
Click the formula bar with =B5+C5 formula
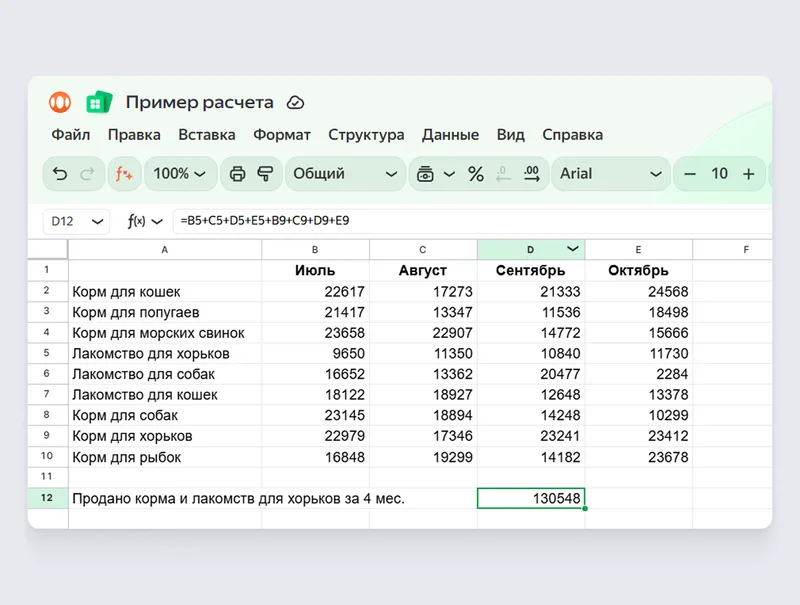point(472,221)
